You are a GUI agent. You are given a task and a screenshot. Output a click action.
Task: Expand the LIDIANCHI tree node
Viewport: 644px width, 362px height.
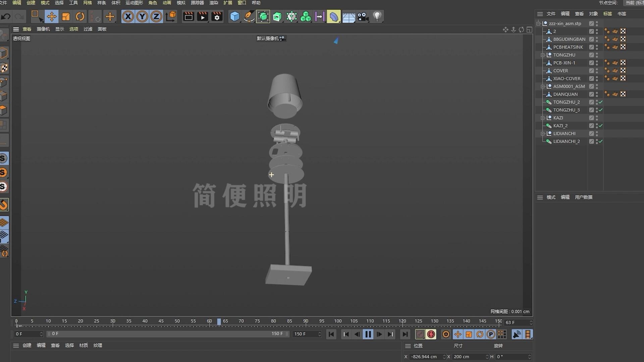[x=542, y=134]
